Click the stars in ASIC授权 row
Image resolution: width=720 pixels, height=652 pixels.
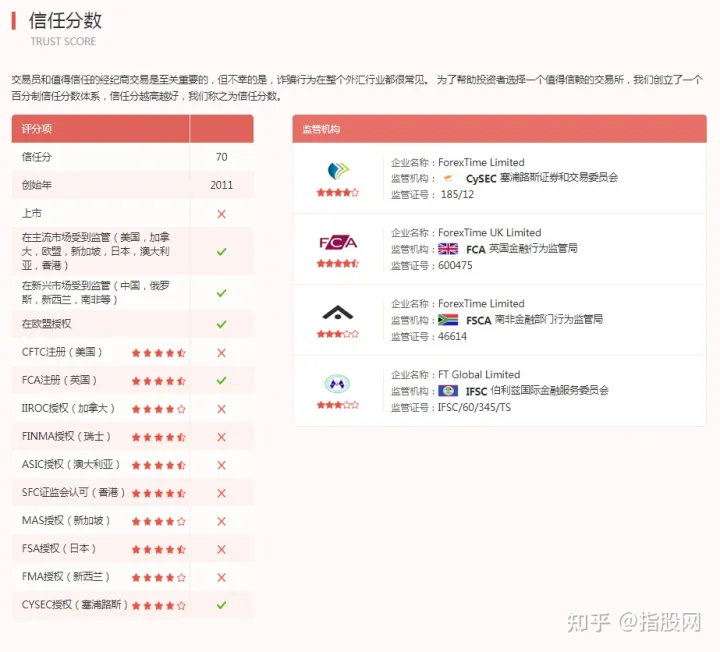pos(158,466)
